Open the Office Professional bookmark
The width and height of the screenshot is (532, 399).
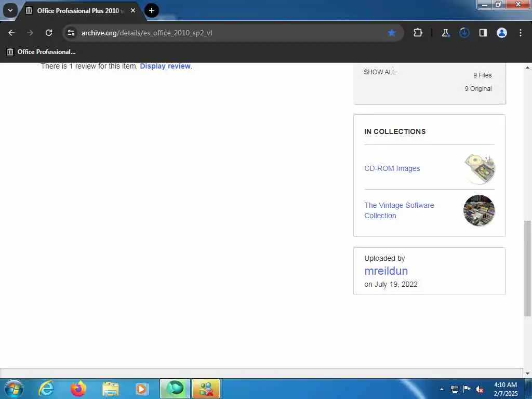pos(41,52)
